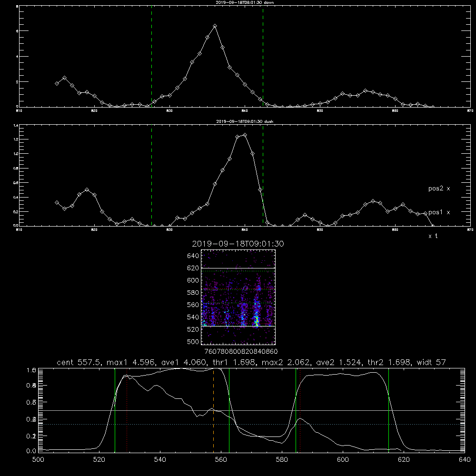The image size is (476, 476).
Task: Click the early peak marker near 819 in the dusk plot
Action: click(x=87, y=190)
